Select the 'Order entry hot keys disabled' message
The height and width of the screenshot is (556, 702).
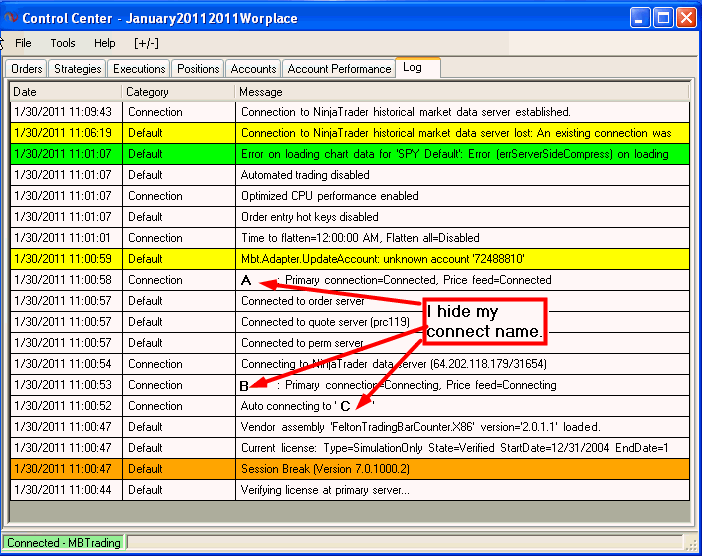462,217
